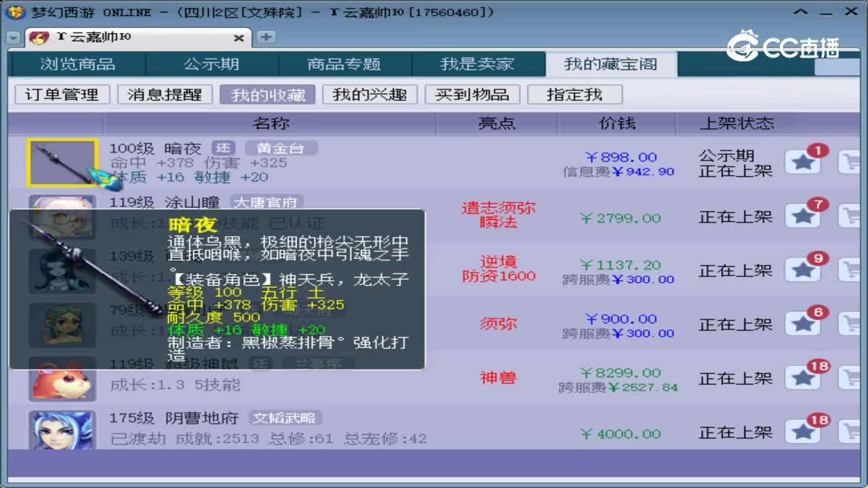Viewport: 868px width, 488px height.
Task: Close the 云嘉帅 game tab
Action: click(239, 38)
